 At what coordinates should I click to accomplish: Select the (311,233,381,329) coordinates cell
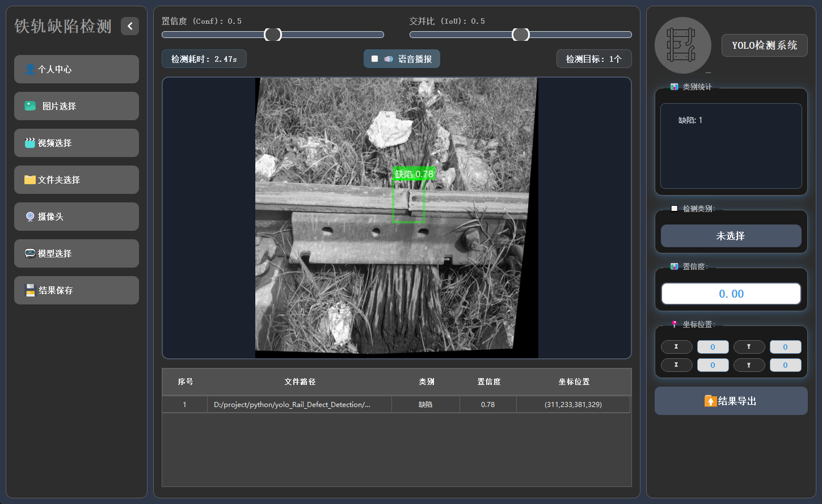[x=573, y=404]
